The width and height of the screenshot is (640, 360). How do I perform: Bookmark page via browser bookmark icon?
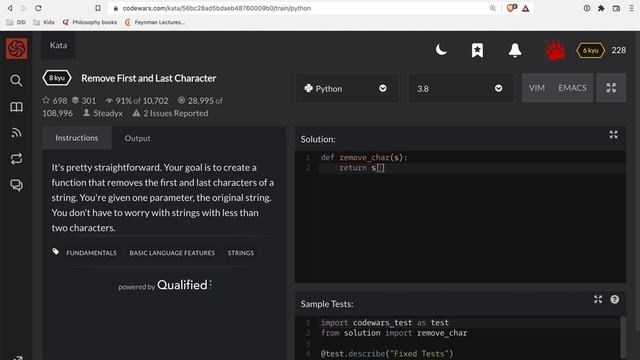(98, 8)
